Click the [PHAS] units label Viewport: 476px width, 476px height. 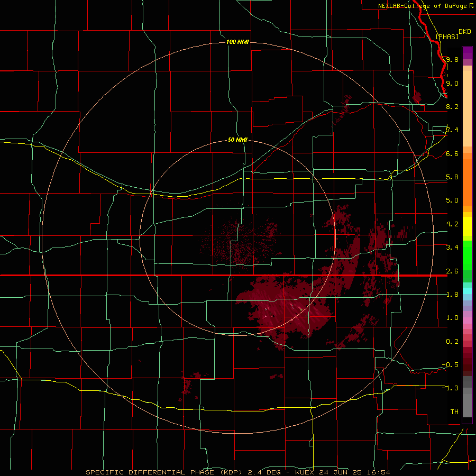447,36
